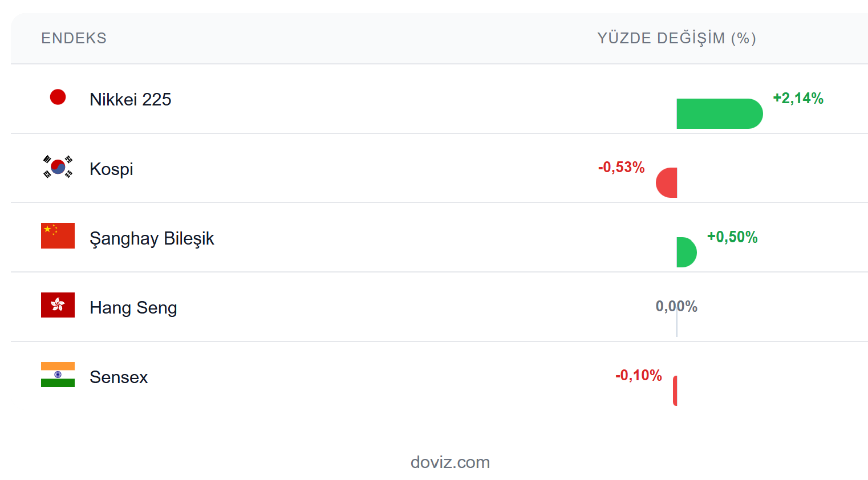The width and height of the screenshot is (868, 480).
Task: Open the Hang Seng index
Action: tap(133, 308)
